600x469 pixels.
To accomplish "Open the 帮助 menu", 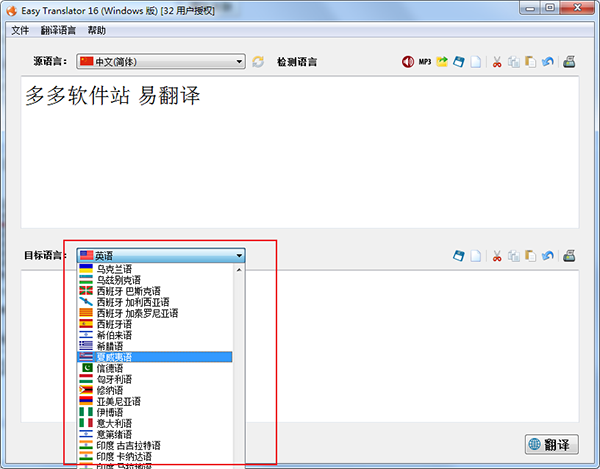I will pos(96,30).
